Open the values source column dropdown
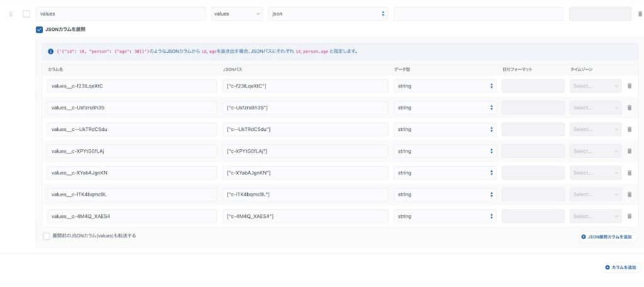Image resolution: width=644 pixels, height=287 pixels. click(x=236, y=14)
